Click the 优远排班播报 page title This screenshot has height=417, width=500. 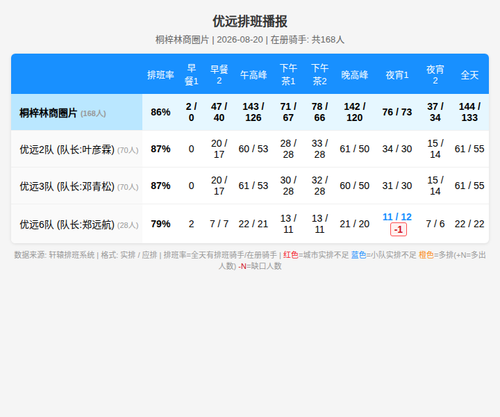[x=250, y=21]
